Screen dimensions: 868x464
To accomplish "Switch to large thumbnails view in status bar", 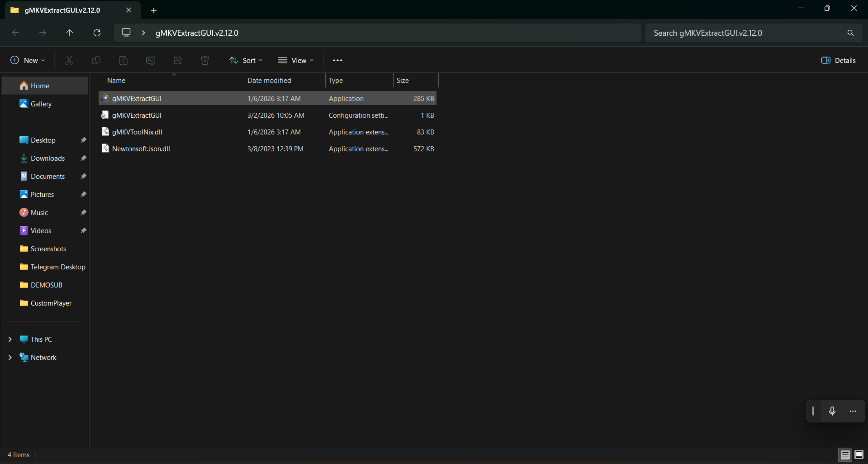I will [859, 455].
